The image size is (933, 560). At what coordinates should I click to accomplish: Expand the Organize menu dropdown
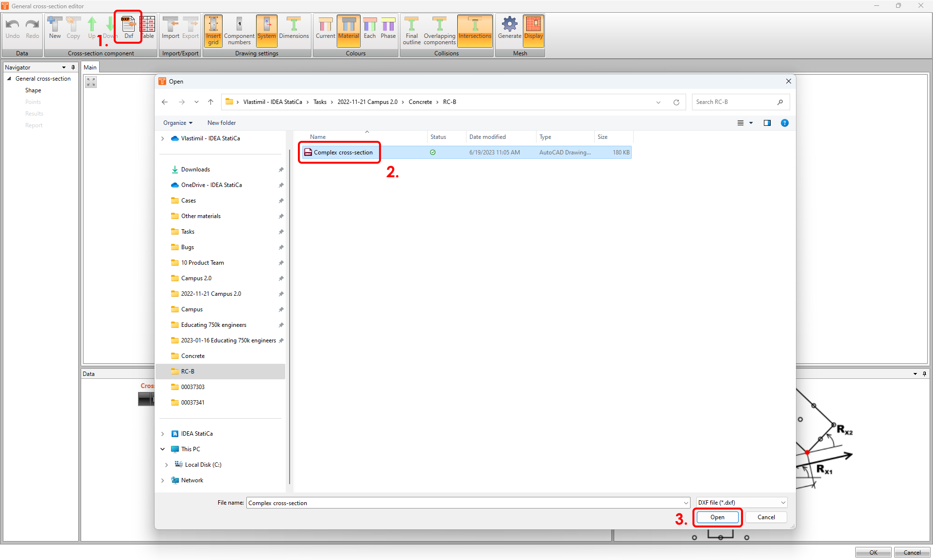pyautogui.click(x=177, y=123)
